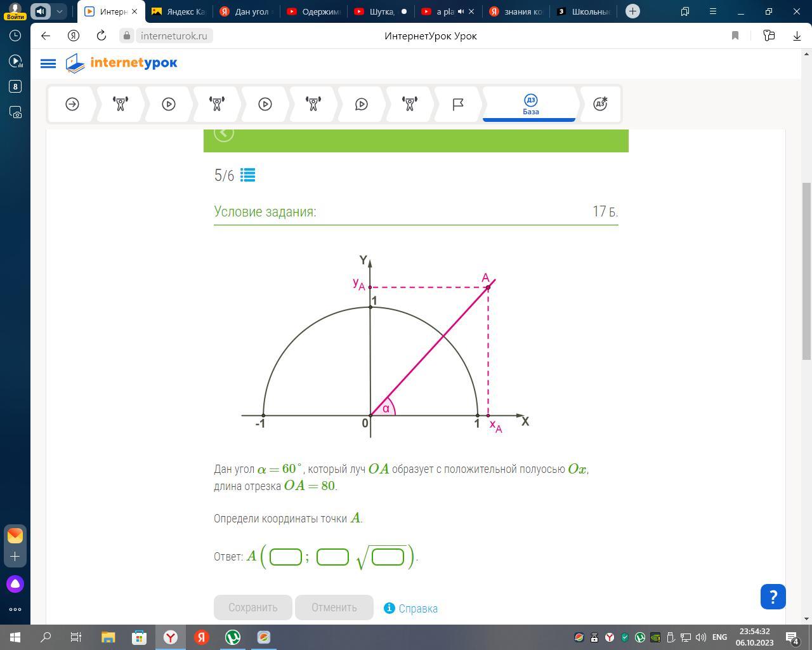
Task: Click the browser back arrow
Action: 46,36
